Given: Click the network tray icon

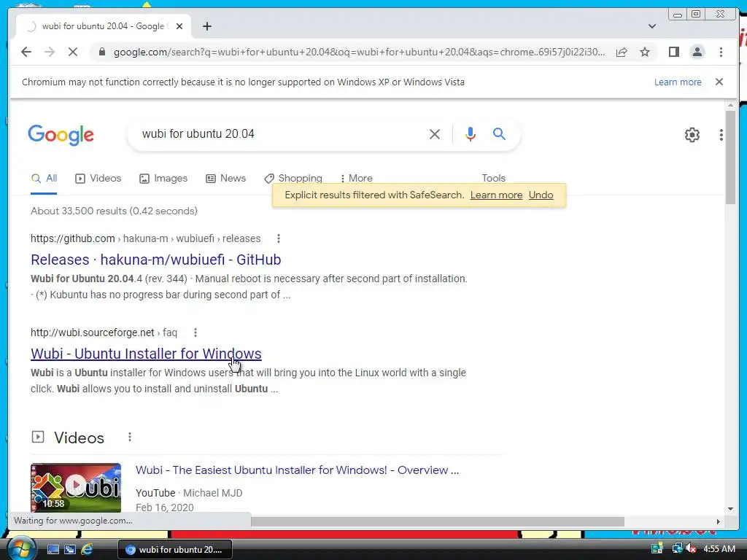Looking at the screenshot, I should pyautogui.click(x=676, y=549).
